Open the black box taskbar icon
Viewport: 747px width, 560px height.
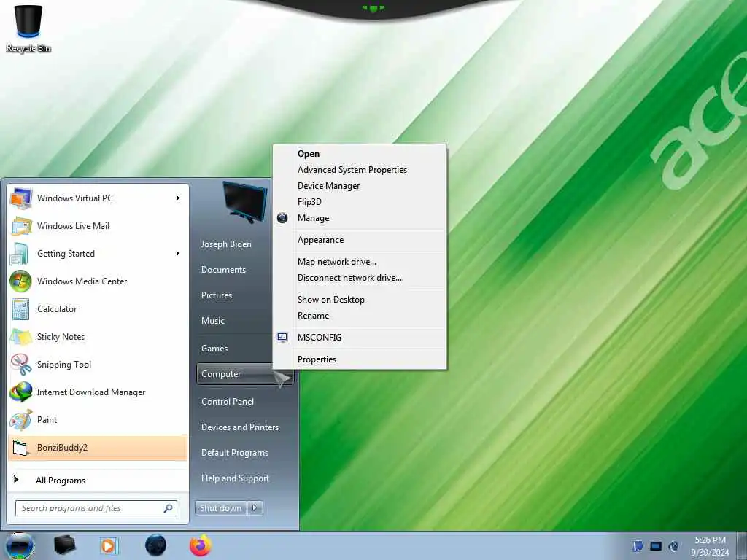tap(64, 545)
